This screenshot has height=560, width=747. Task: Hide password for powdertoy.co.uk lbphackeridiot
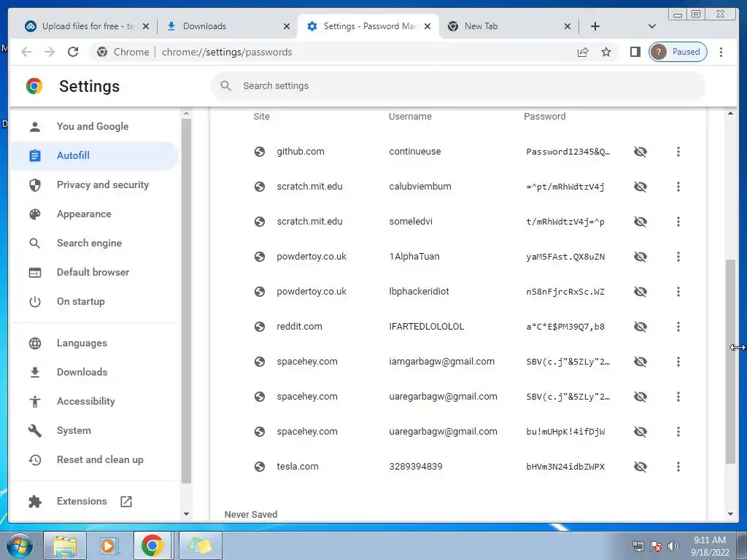[x=640, y=292]
